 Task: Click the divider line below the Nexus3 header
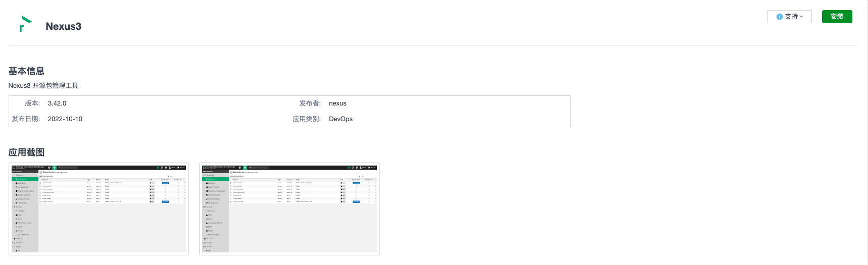(x=432, y=46)
